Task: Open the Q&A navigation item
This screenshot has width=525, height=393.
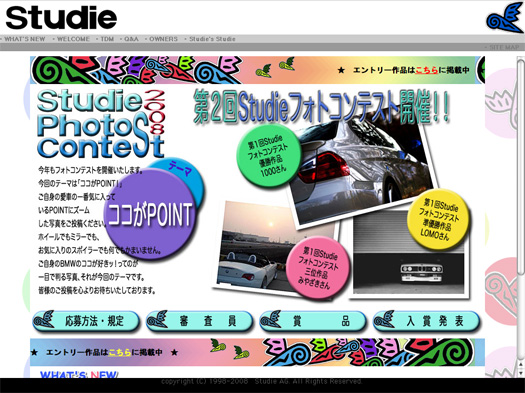Action: pos(131,39)
